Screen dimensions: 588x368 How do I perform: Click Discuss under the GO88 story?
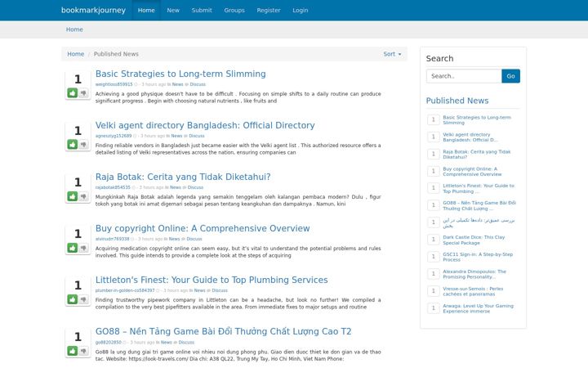(x=186, y=343)
